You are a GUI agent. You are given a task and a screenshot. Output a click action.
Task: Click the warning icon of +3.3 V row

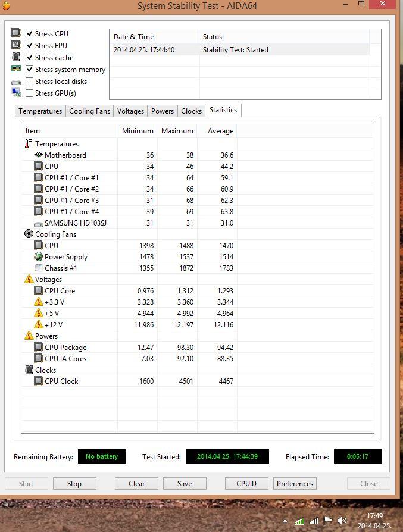pyautogui.click(x=38, y=302)
